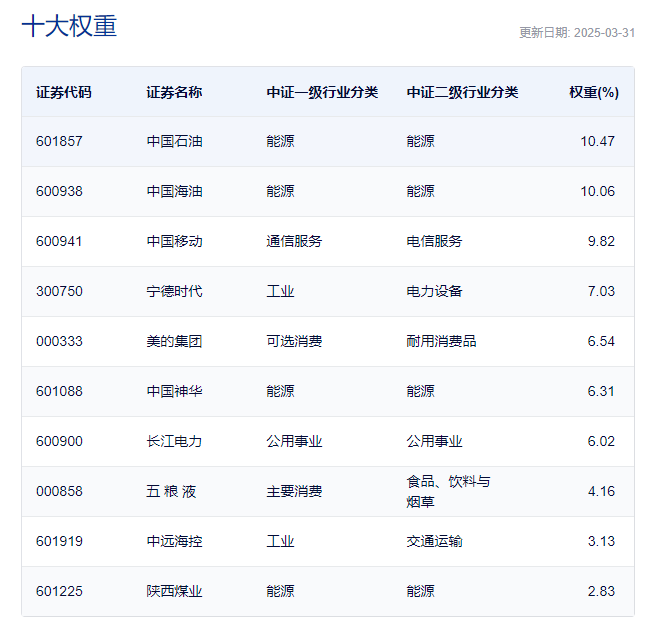
Task: Click 工业 in the 中远海控 row
Action: [x=280, y=541]
